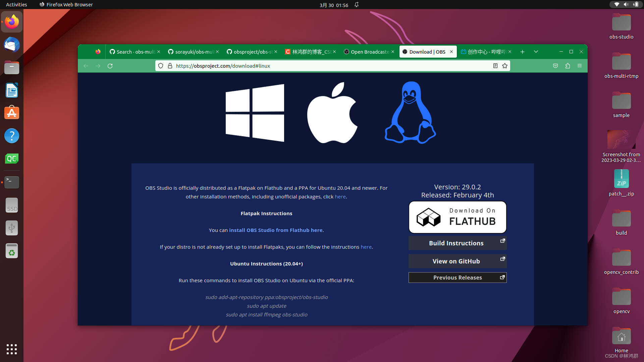
Task: Open View on GitHub button
Action: point(458,261)
